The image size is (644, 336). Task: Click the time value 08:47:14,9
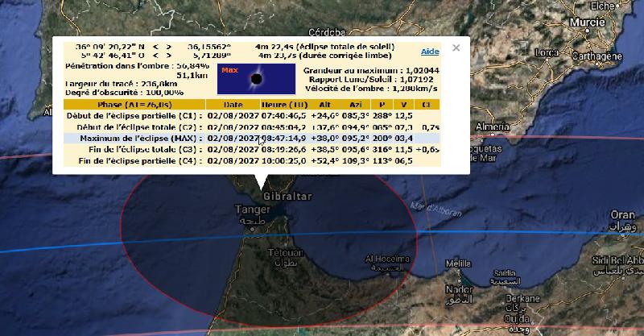284,138
